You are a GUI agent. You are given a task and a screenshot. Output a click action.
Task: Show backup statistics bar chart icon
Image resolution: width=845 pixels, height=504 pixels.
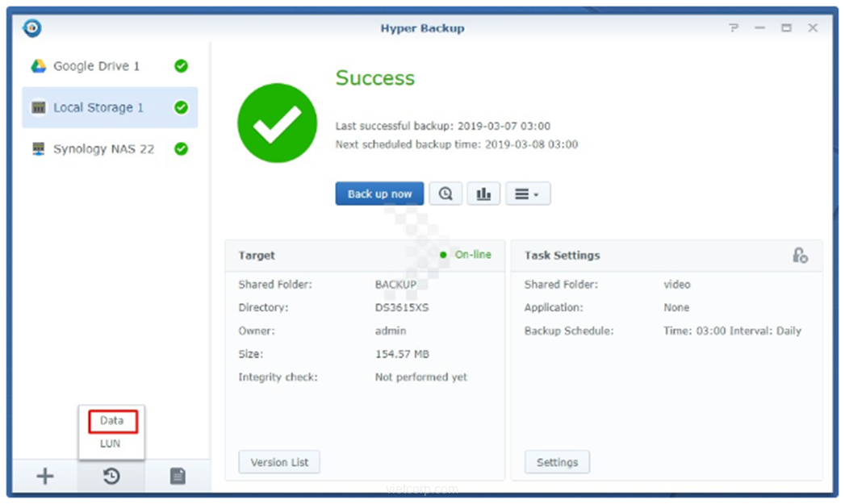pyautogui.click(x=483, y=194)
